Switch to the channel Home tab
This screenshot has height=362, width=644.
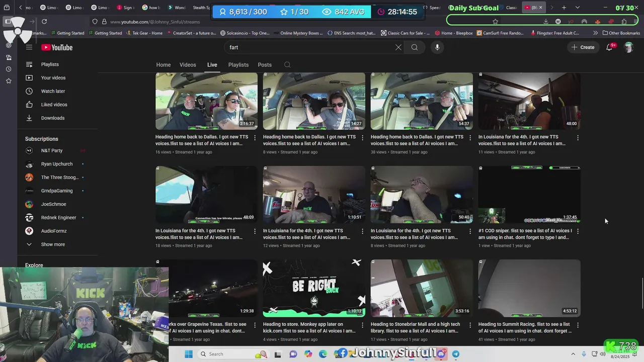[x=164, y=65]
